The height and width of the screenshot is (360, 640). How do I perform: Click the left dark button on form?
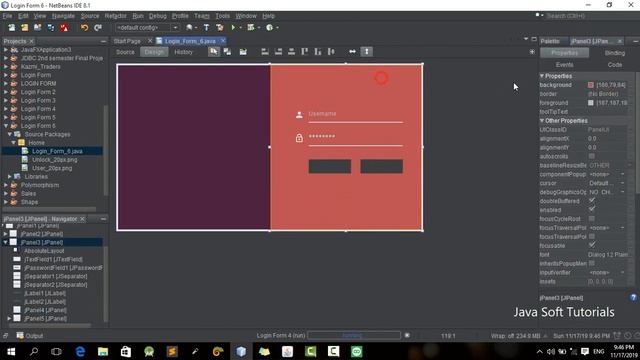[x=330, y=166]
